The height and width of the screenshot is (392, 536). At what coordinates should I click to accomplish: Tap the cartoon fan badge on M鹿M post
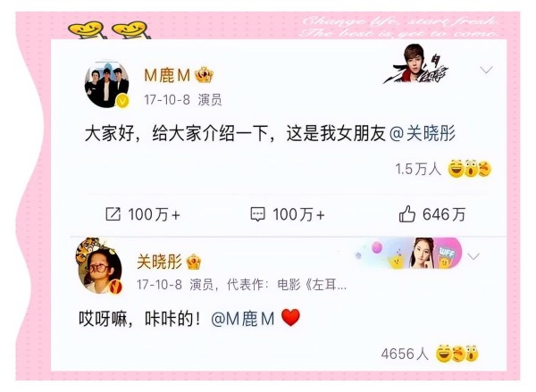[415, 63]
